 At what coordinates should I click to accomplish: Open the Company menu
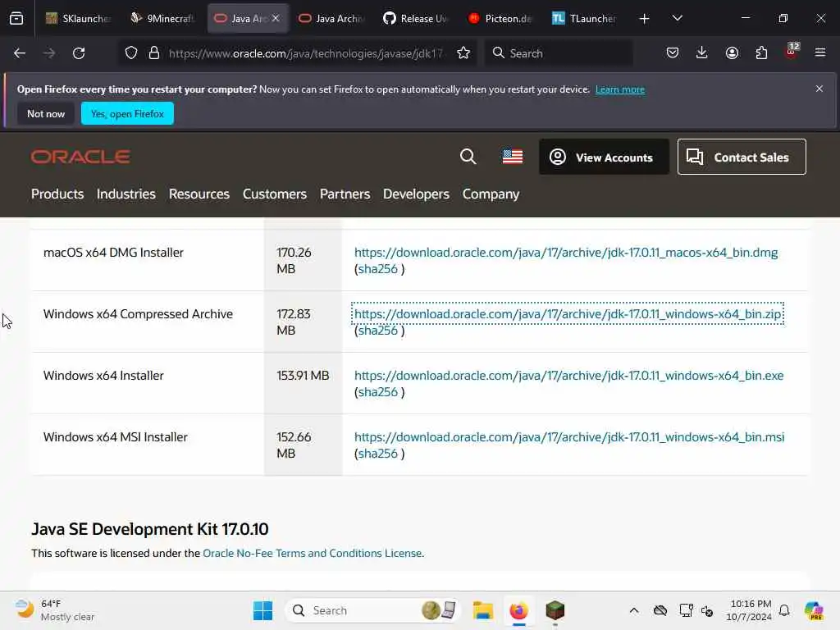491,194
